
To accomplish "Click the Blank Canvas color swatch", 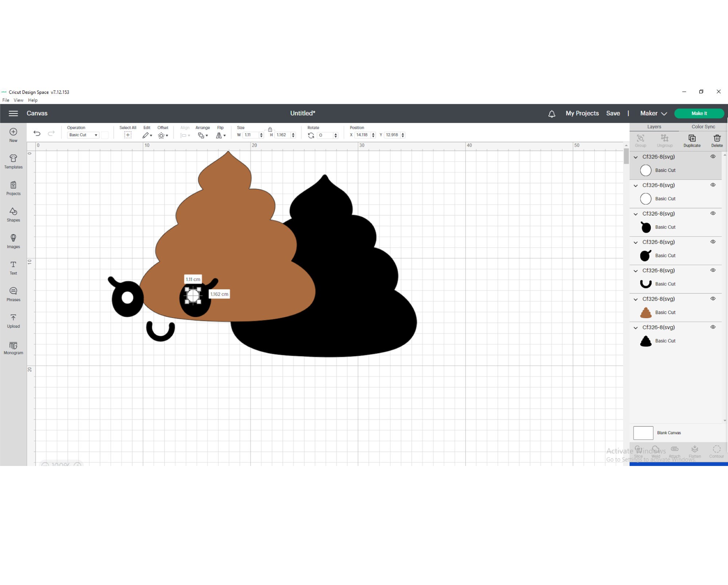I will point(643,432).
